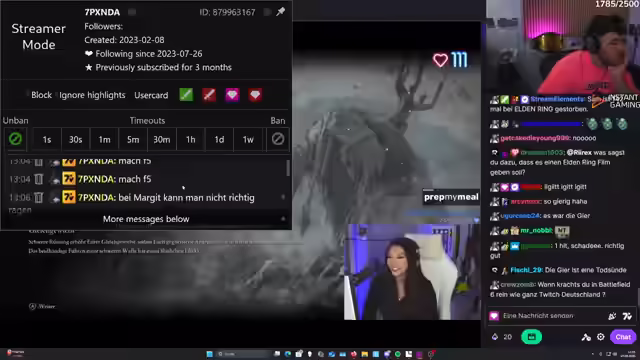
Task: Timeout the user for 1d
Action: click(x=219, y=140)
